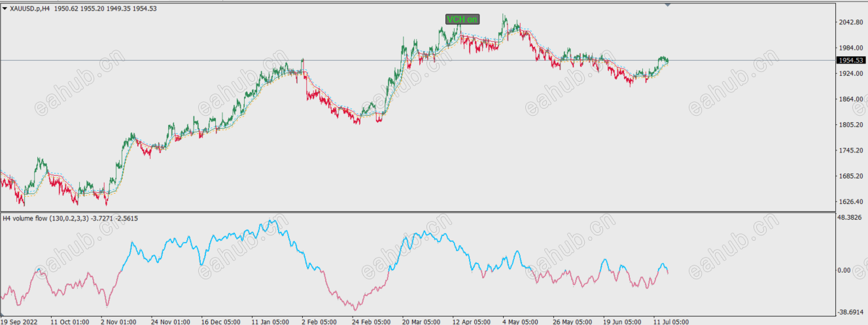The height and width of the screenshot is (325, 868).
Task: Open the triangle menu beside XAUUSD.p,H4
Action: pos(5,9)
